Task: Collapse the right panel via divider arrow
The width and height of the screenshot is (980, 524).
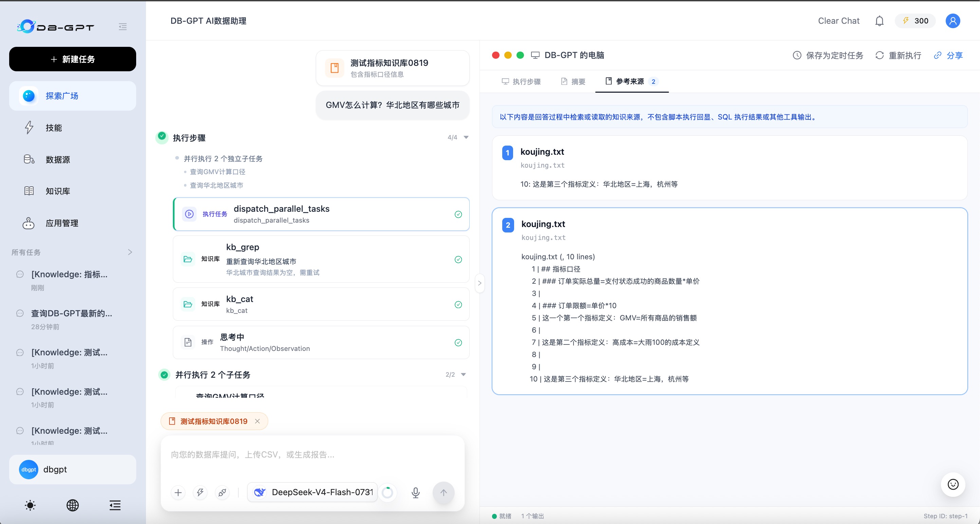Action: click(480, 283)
